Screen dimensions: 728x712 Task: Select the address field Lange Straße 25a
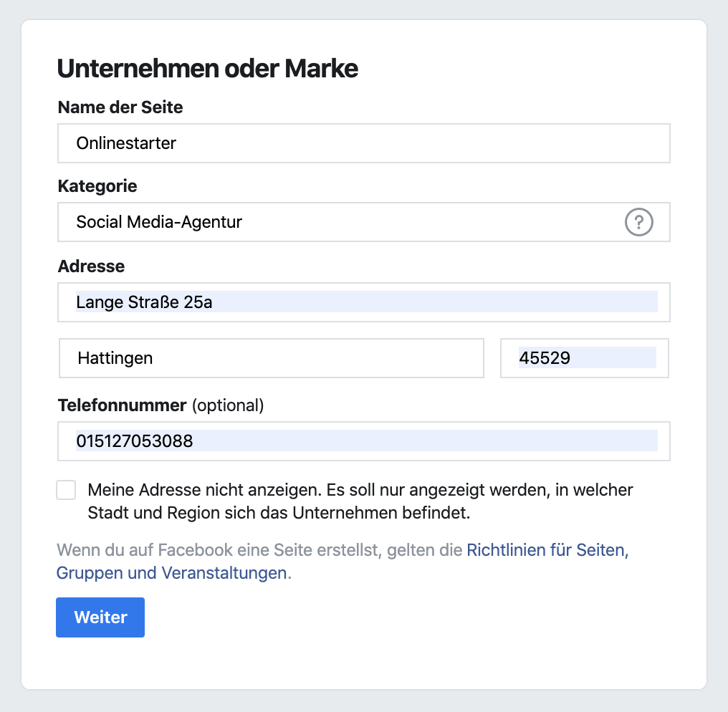tap(364, 302)
